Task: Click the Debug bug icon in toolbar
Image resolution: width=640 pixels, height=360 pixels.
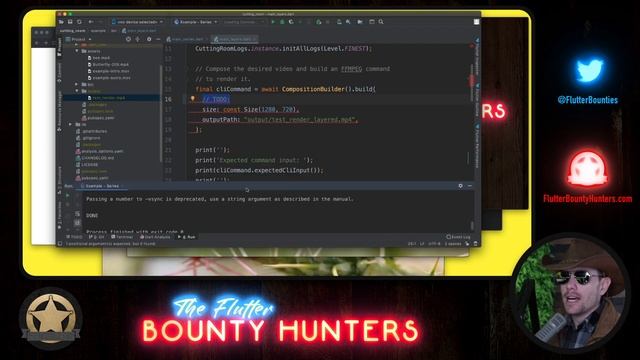Action: [x=282, y=22]
